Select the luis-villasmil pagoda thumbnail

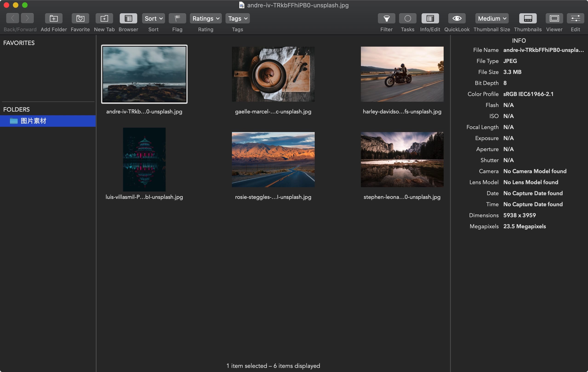pos(144,160)
